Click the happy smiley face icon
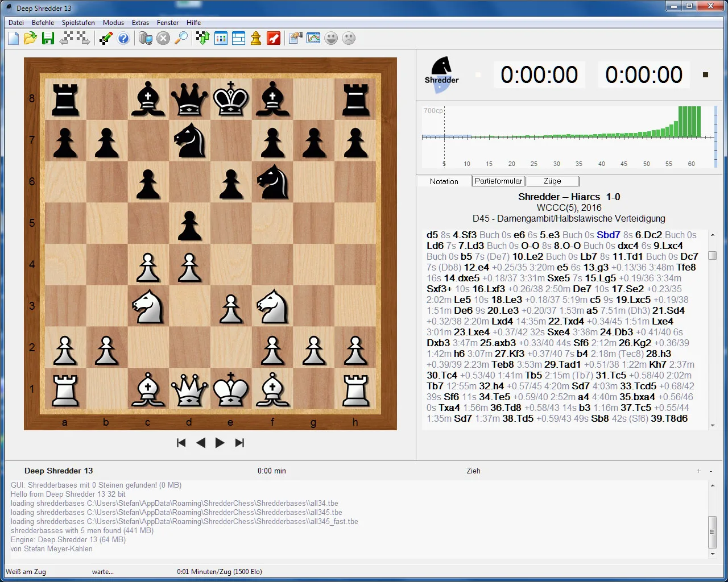 click(331, 38)
